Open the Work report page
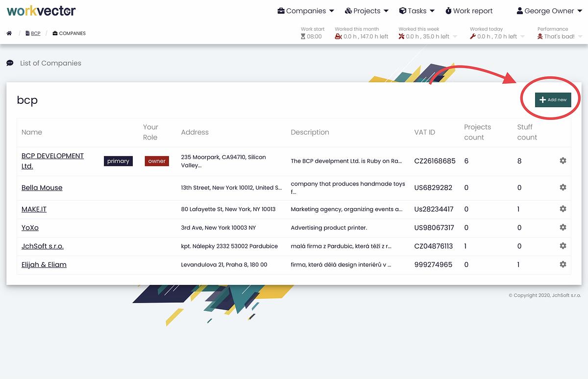588x379 pixels. [469, 11]
